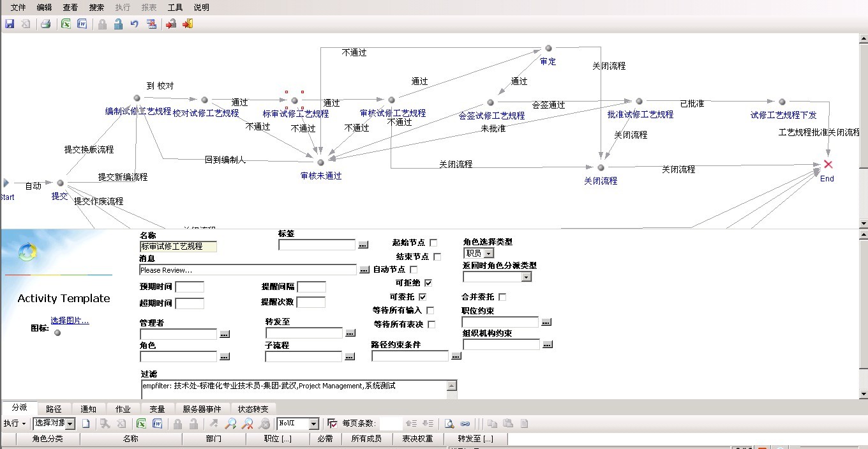This screenshot has width=868, height=449.
Task: Click the 选择图片... link
Action: coord(70,321)
